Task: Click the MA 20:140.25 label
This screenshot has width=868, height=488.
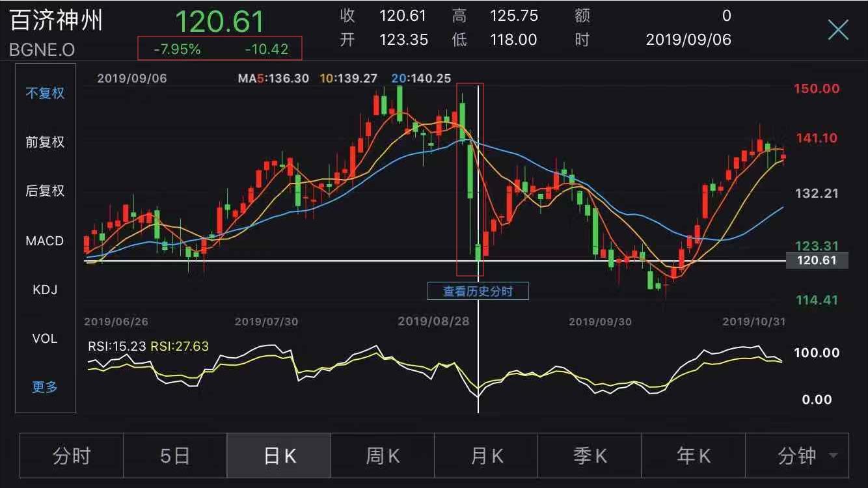Action: coord(422,78)
